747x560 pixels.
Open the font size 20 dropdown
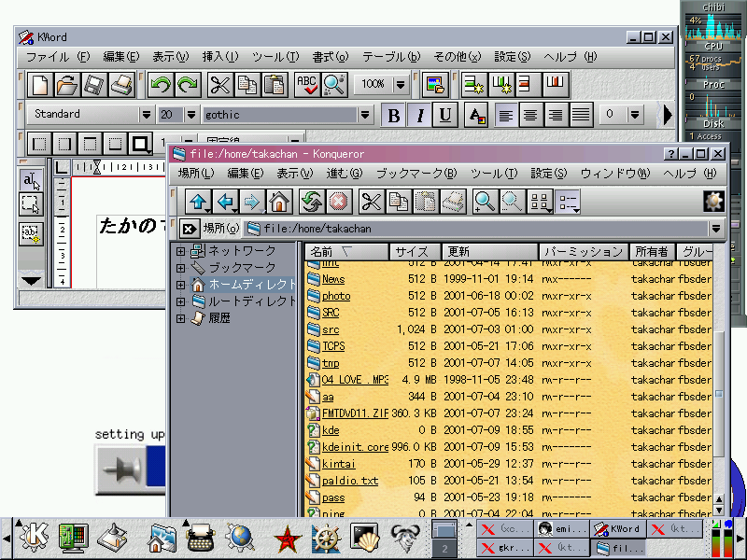[191, 115]
